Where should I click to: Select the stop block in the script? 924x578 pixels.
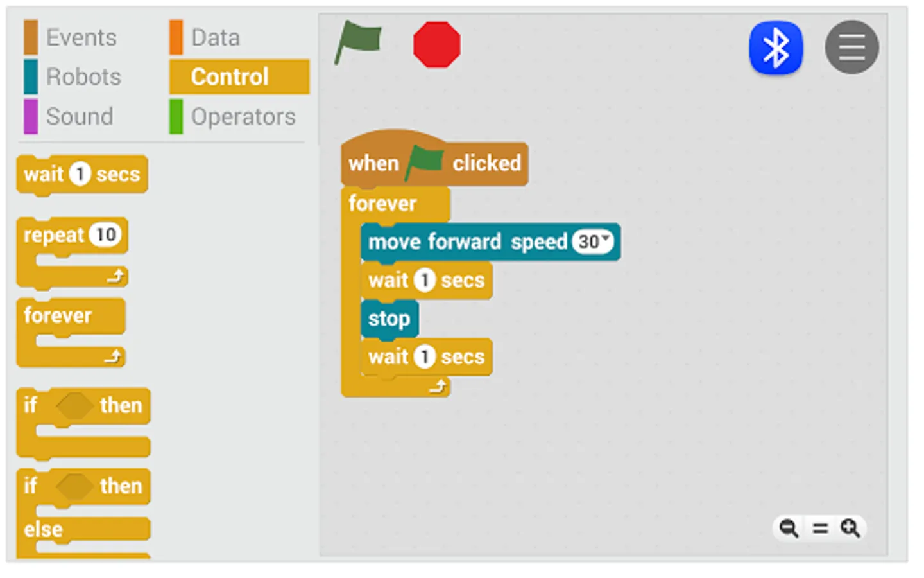coord(389,319)
